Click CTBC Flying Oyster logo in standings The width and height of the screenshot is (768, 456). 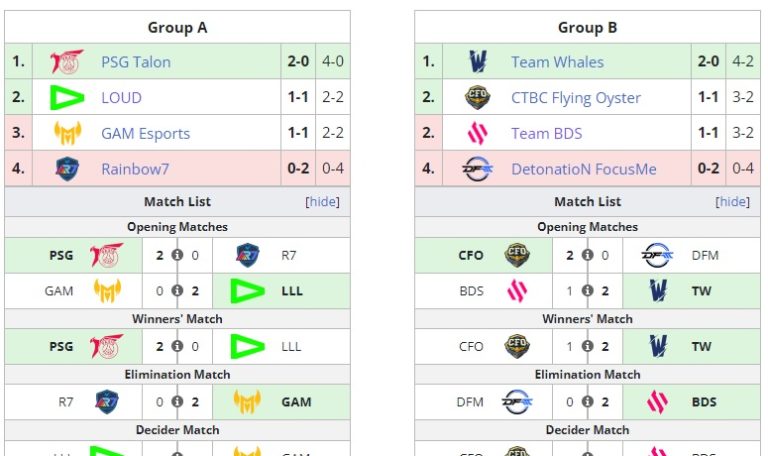(478, 98)
